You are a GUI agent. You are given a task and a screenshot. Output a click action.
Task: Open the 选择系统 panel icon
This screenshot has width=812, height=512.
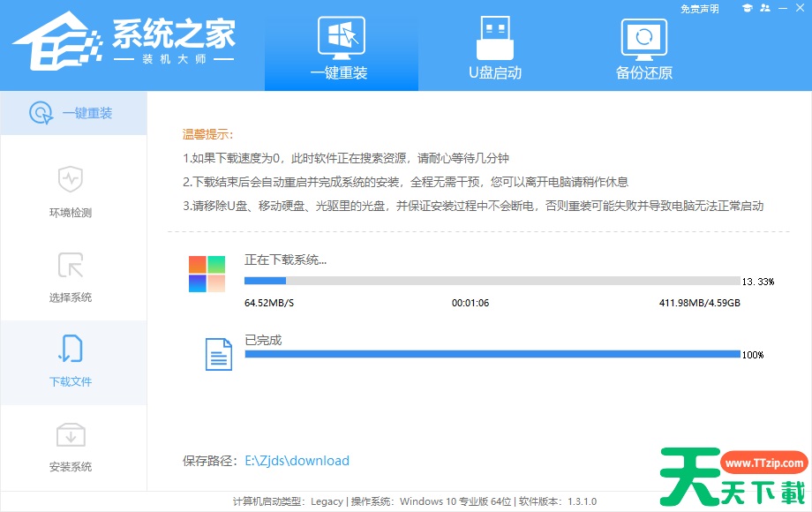tap(71, 266)
